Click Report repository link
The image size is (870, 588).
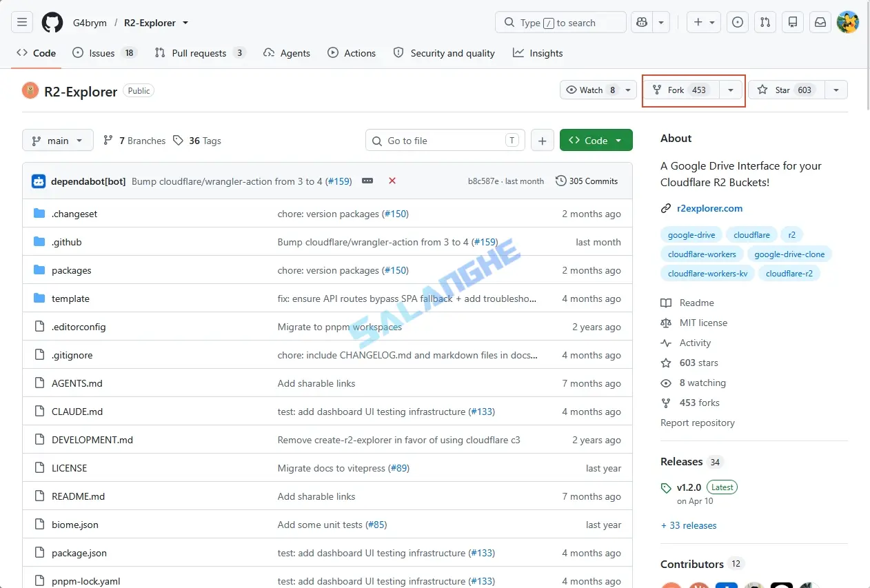click(x=698, y=423)
